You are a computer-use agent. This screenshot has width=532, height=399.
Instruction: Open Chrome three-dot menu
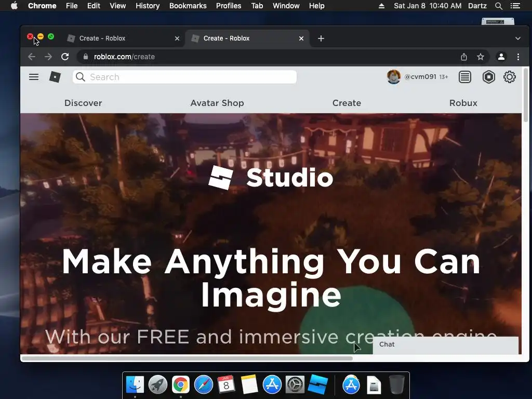(x=518, y=57)
